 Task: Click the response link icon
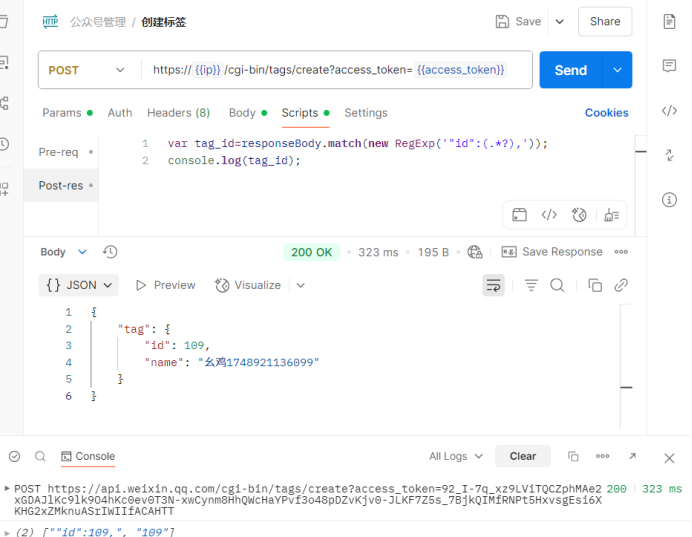tap(621, 285)
